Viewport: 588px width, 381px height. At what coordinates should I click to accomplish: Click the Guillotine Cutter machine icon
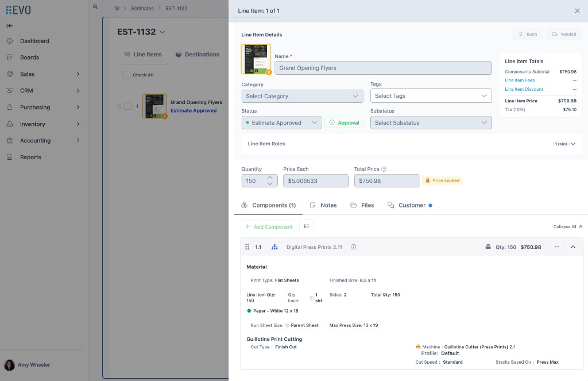pyautogui.click(x=418, y=347)
